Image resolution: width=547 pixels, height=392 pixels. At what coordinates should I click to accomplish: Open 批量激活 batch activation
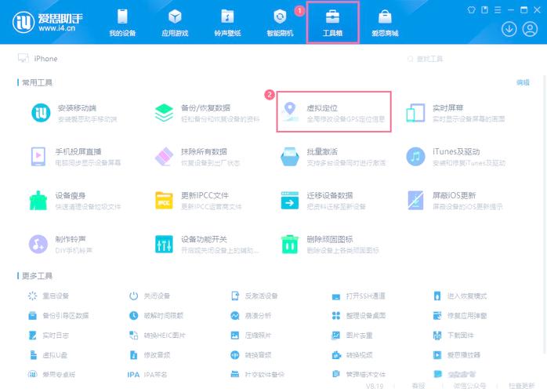(333, 156)
